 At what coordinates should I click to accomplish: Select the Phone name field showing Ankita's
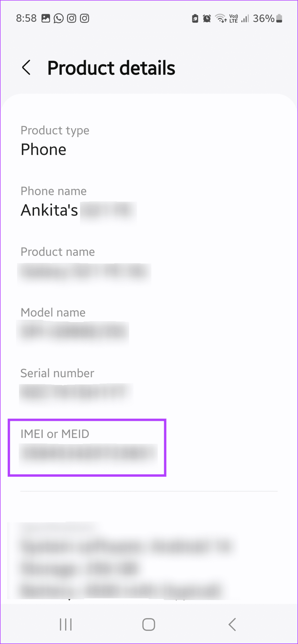(78, 201)
